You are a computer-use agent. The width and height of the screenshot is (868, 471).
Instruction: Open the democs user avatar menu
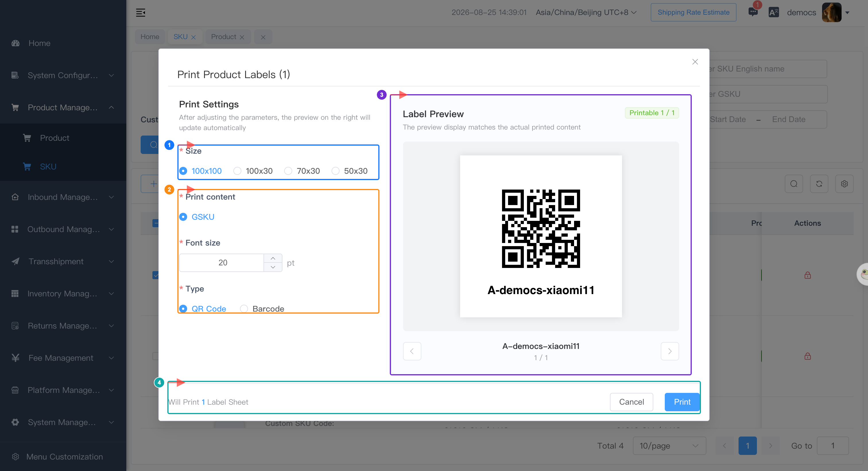[x=832, y=12]
